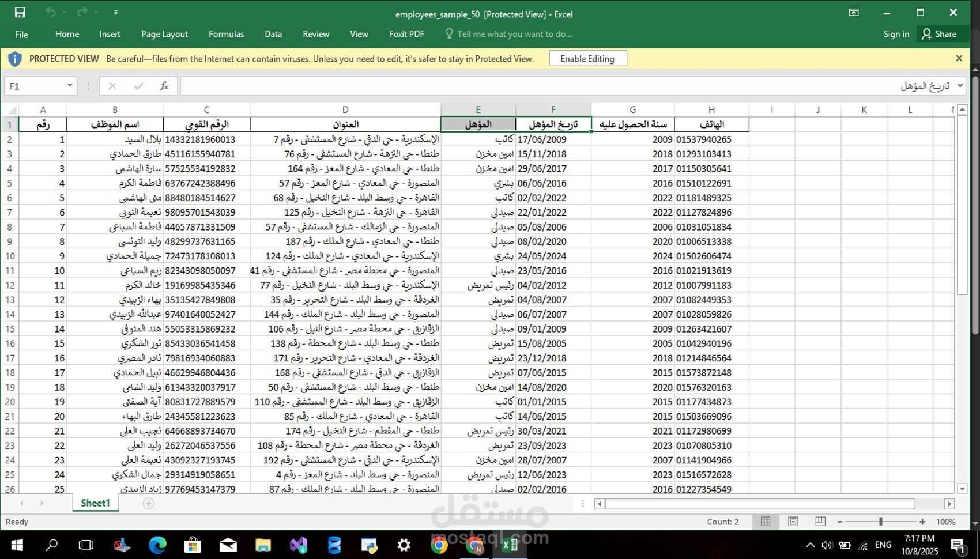This screenshot has width=980, height=559.
Task: Open the File menu
Action: (21, 35)
